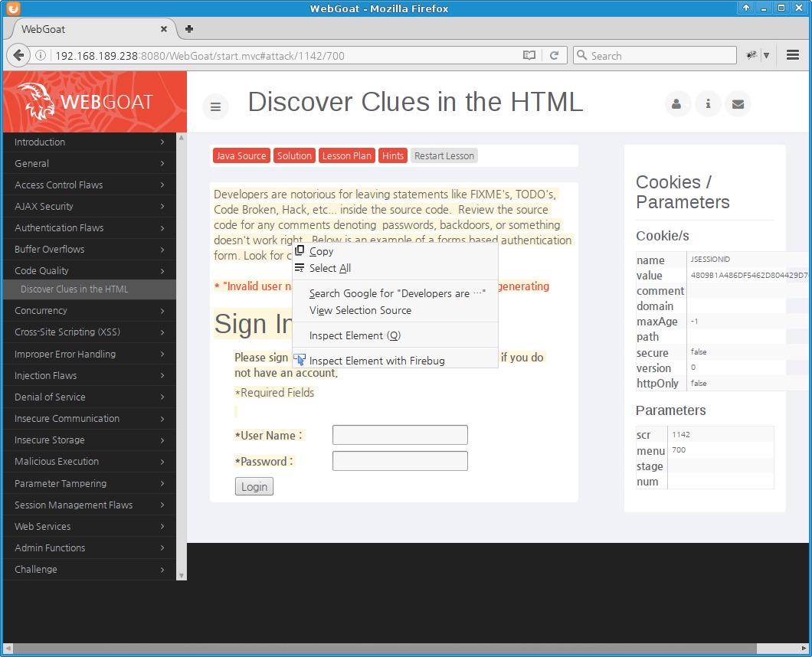Choose Copy from the context menu
The width and height of the screenshot is (812, 657).
tap(395, 251)
